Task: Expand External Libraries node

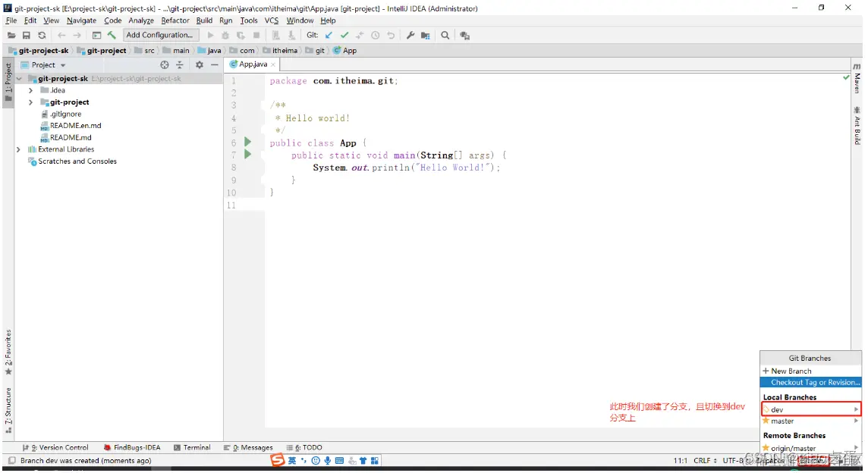Action: click(x=18, y=149)
